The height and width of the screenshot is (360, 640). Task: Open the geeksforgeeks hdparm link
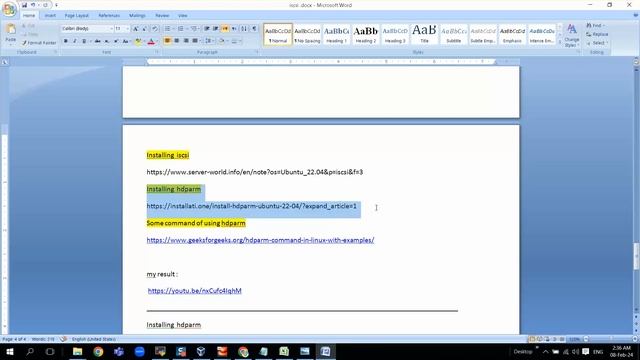pos(260,240)
